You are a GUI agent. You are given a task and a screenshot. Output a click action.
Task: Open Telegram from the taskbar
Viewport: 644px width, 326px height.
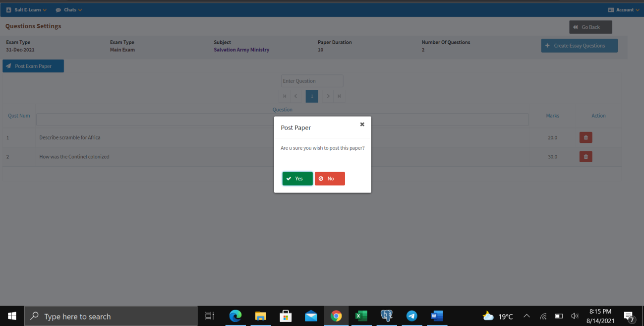[411, 316]
